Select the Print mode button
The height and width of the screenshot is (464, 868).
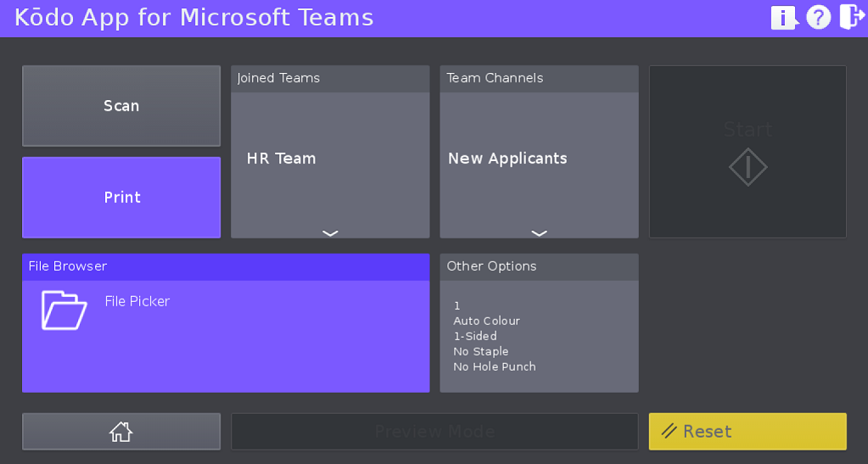point(121,198)
